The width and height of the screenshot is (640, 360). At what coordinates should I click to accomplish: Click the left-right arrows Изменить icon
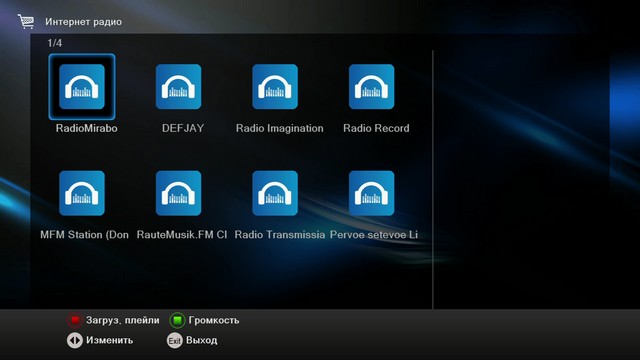[75, 340]
